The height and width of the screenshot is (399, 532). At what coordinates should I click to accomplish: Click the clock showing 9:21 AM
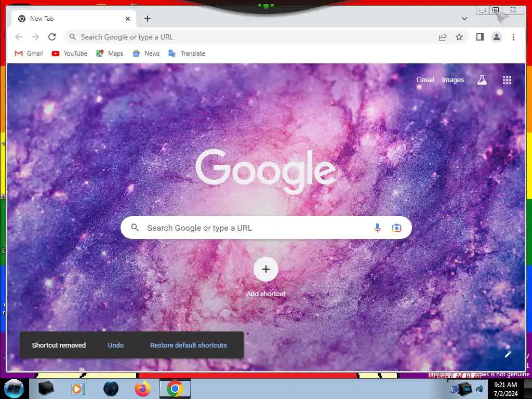click(506, 389)
